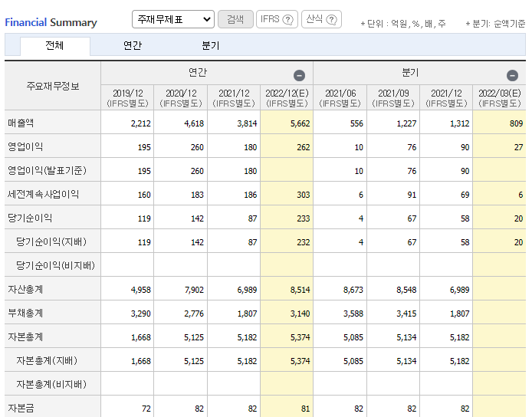Click 매출액 estimate value 5,662
The image size is (532, 417).
coord(300,123)
